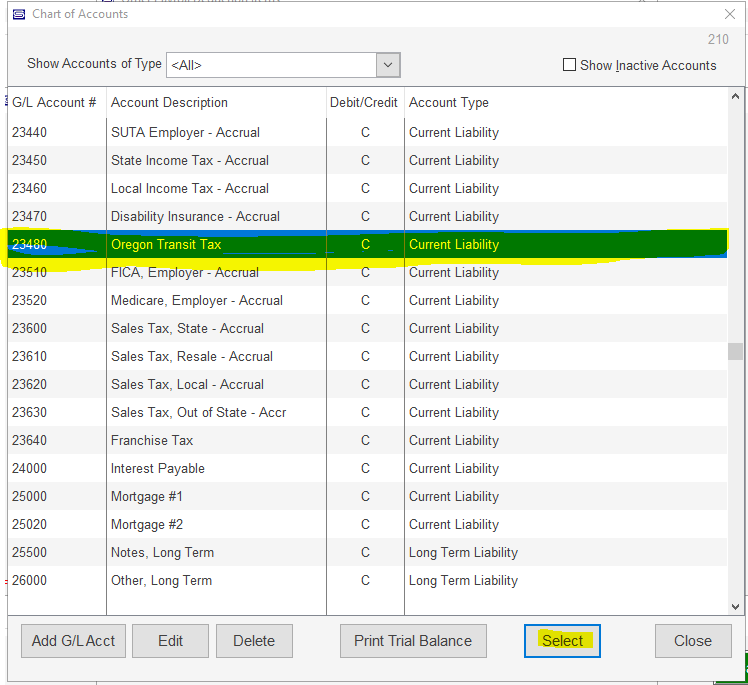Close the Chart of Accounts window
748x685 pixels.
point(729,14)
